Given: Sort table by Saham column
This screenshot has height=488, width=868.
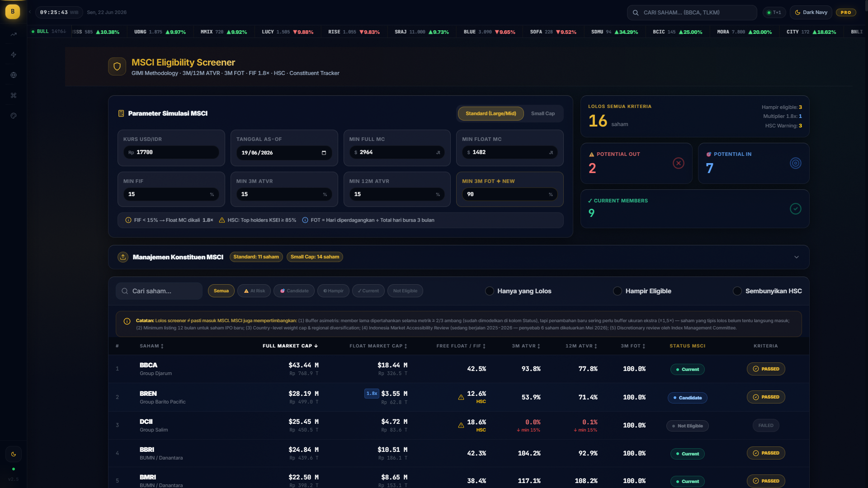Looking at the screenshot, I should (152, 346).
